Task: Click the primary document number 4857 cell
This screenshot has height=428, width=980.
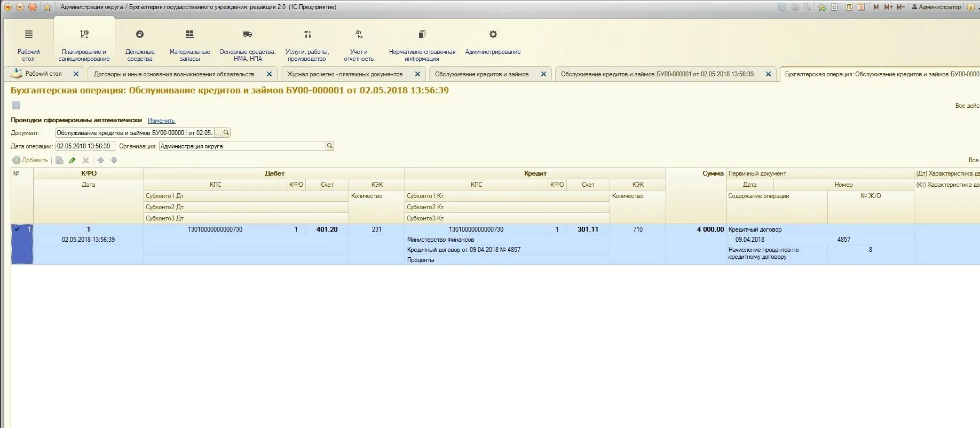Action: [x=843, y=240]
